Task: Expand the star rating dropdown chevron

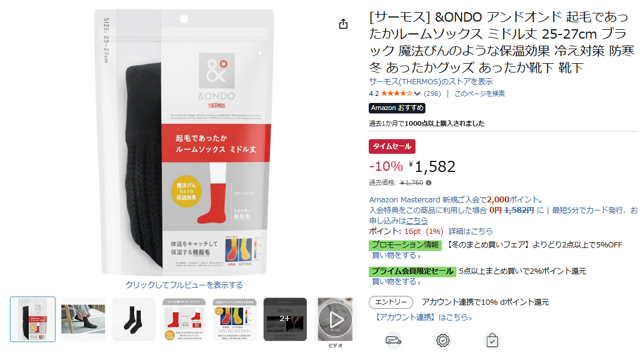Action: click(417, 94)
